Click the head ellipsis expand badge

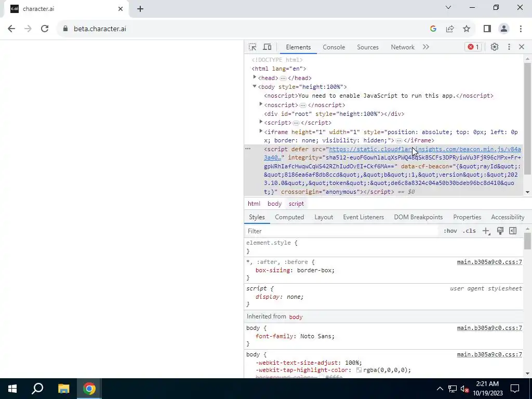(283, 78)
